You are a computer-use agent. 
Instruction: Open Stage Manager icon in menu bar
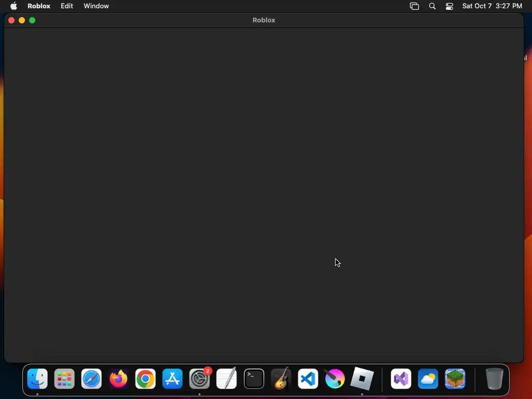click(414, 6)
